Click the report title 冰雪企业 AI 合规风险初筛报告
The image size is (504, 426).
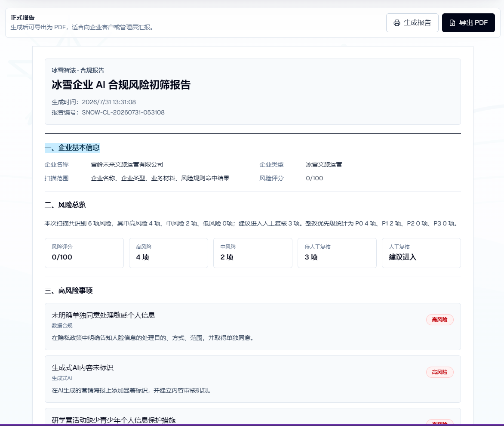click(121, 85)
